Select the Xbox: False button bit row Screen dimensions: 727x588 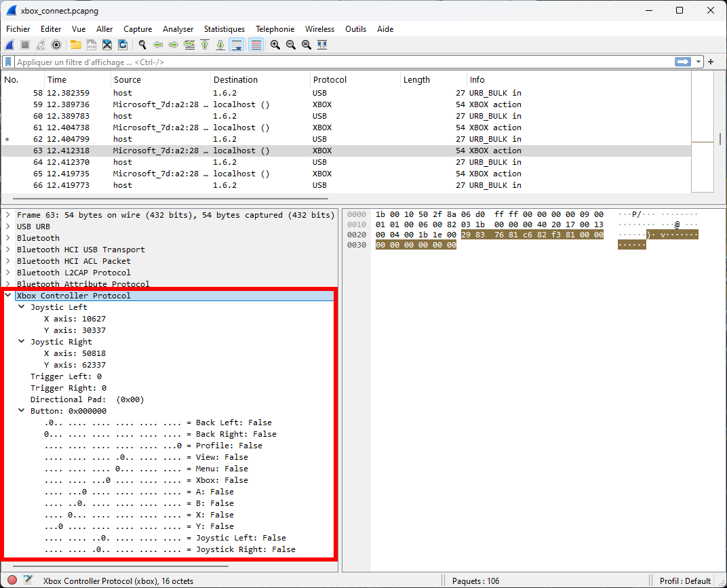pos(146,480)
